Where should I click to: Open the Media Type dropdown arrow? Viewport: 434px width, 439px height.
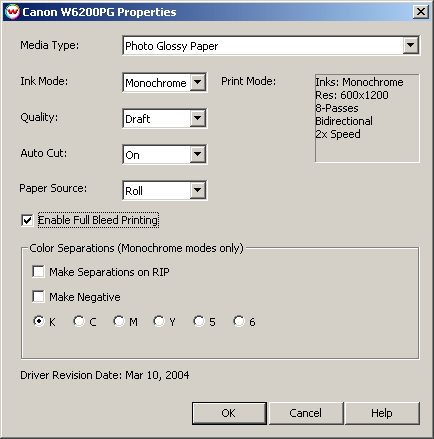[410, 45]
